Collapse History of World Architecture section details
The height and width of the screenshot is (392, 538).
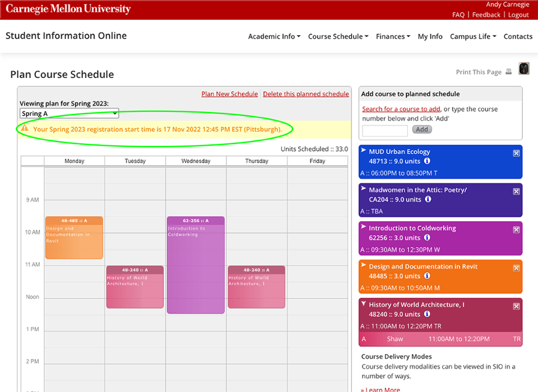pos(364,303)
